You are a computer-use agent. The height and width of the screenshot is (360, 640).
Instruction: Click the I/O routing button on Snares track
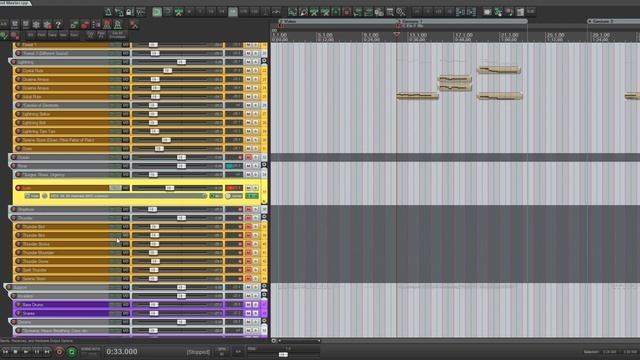125,313
